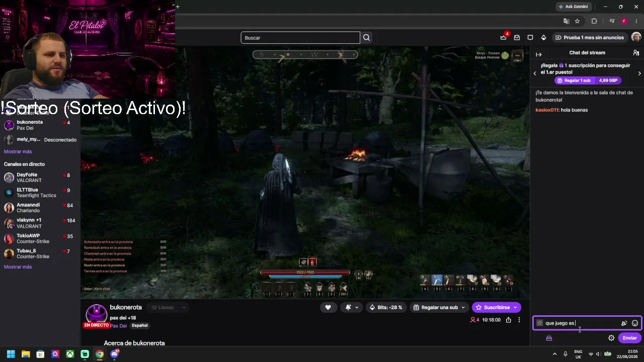
Task: Open Tubau_8's Counter-Strike channel
Action: click(40, 253)
